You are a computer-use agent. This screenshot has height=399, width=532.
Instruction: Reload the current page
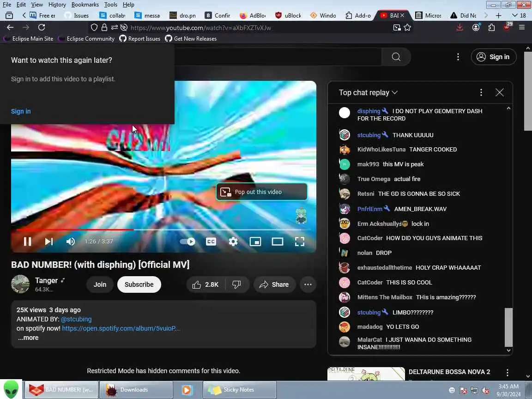click(x=42, y=28)
